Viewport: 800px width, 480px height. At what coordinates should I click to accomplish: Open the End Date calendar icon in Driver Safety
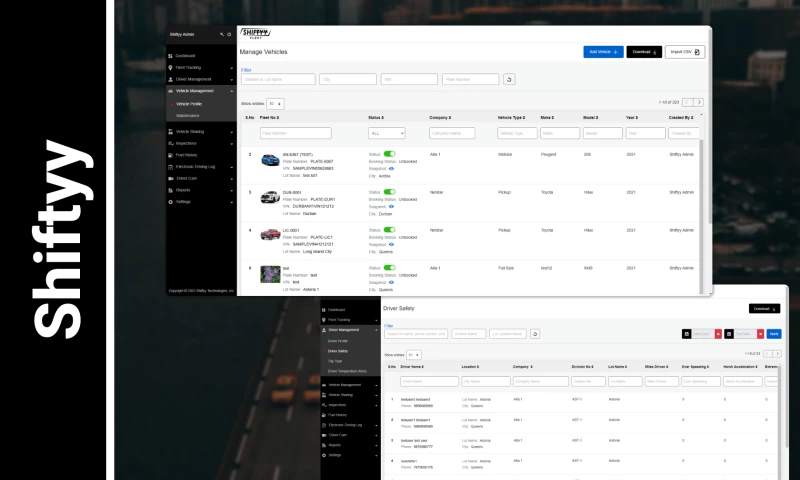pyautogui.click(x=729, y=334)
